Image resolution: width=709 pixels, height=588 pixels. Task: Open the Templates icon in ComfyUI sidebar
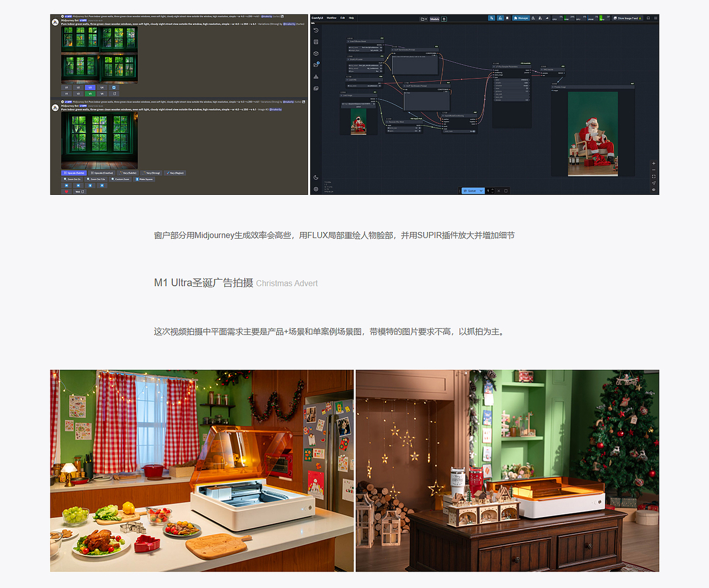point(316,75)
